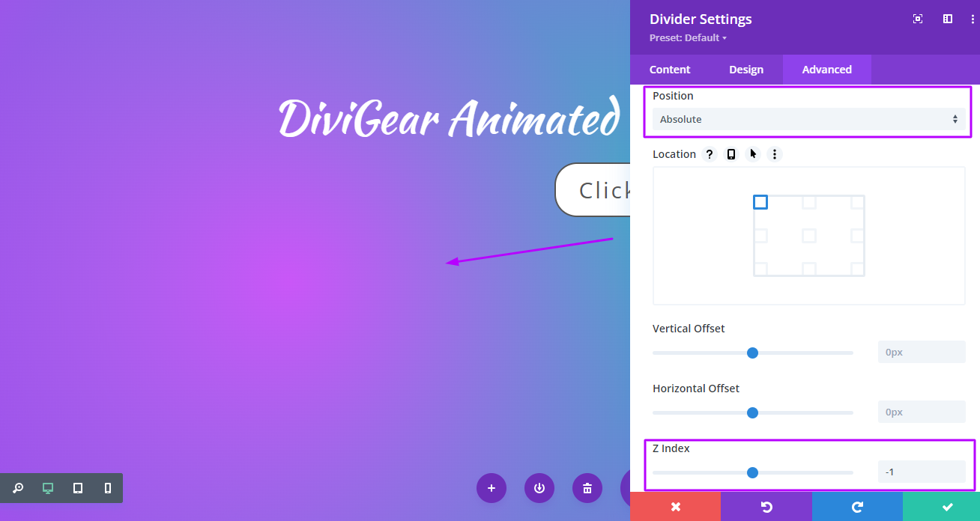
Task: Open the Position dropdown showing Absolute
Action: [x=809, y=119]
